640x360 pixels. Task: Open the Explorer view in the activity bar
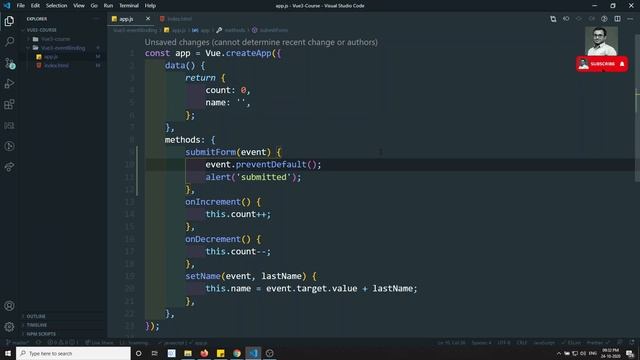[x=9, y=21]
